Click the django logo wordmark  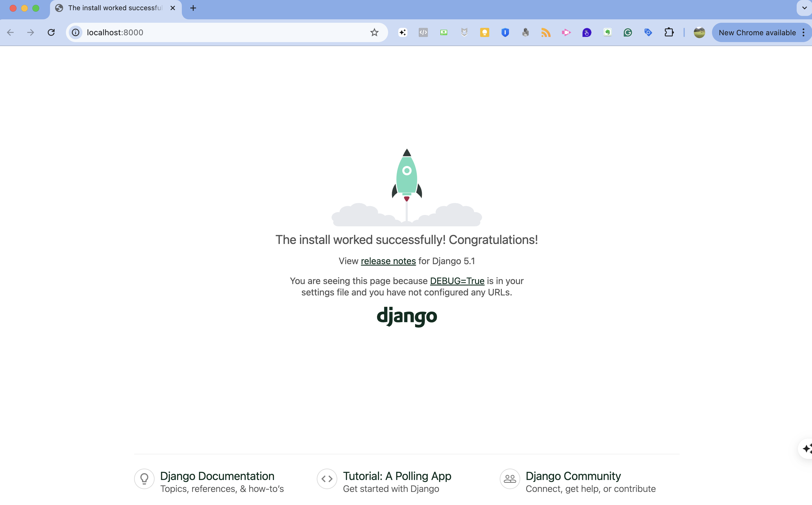pos(407,317)
